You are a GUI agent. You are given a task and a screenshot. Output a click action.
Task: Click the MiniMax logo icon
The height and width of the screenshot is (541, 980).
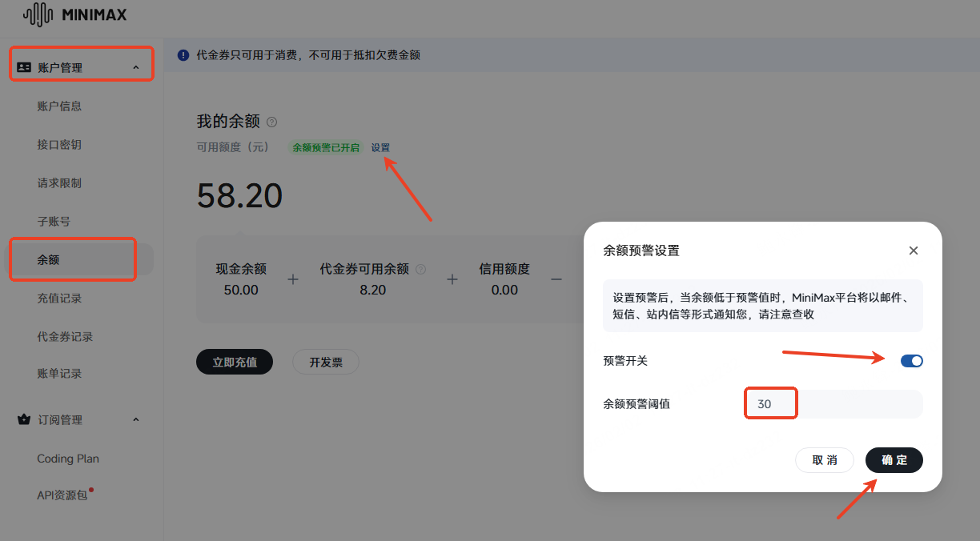pos(37,14)
